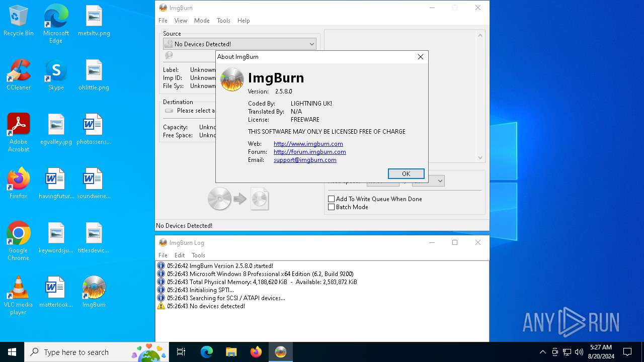Click 'No Devices Detected!' status bar text
The width and height of the screenshot is (644, 362).
[x=184, y=226]
